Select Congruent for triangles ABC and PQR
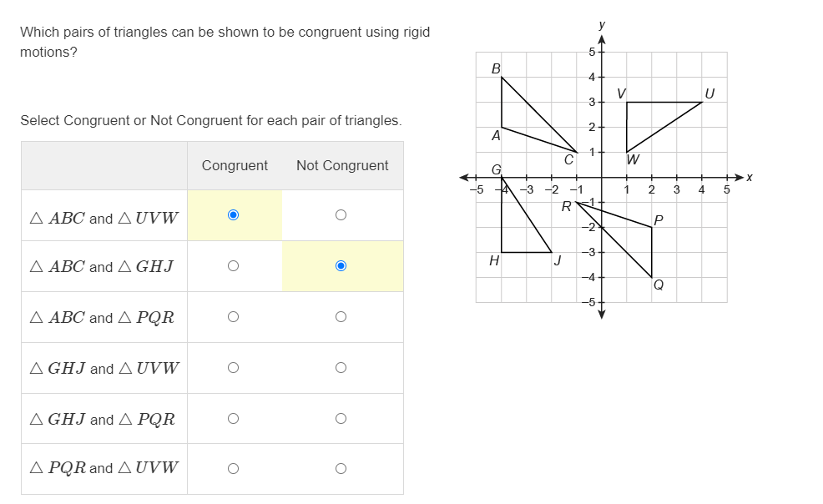This screenshot has width=823, height=504. click(234, 316)
